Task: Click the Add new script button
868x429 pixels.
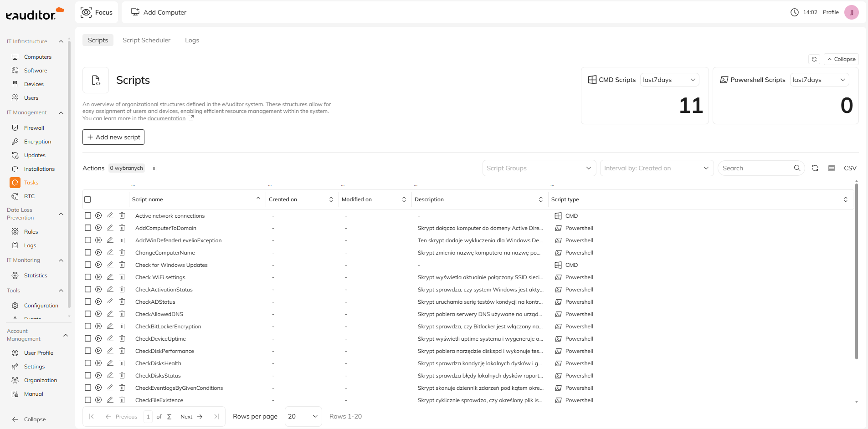Action: click(x=113, y=137)
